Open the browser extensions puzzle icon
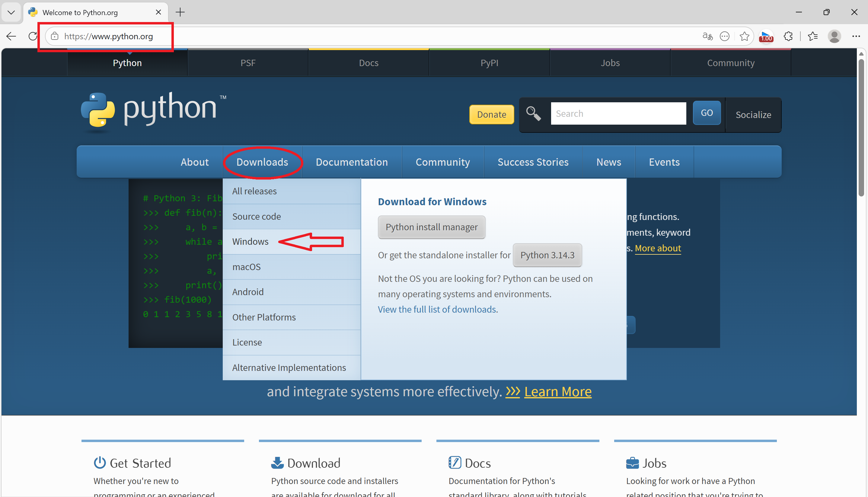 point(788,36)
